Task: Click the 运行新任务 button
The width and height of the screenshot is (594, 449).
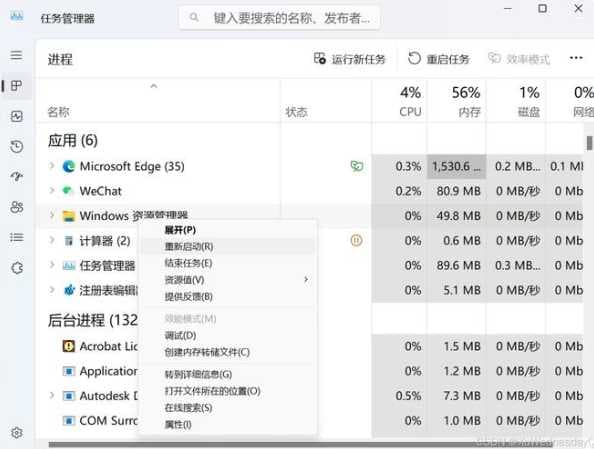Action: (350, 59)
